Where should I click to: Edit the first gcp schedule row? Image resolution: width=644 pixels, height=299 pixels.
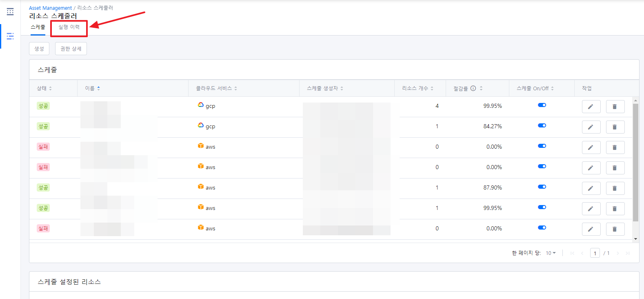point(591,107)
